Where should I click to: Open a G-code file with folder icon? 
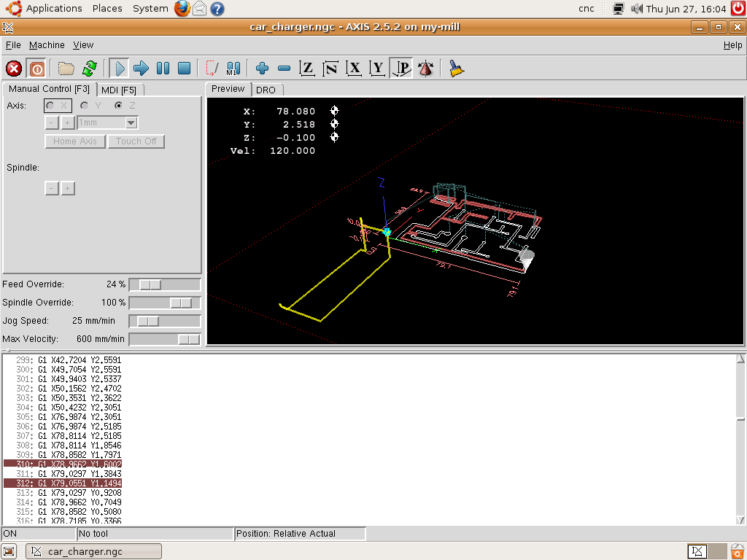66,69
